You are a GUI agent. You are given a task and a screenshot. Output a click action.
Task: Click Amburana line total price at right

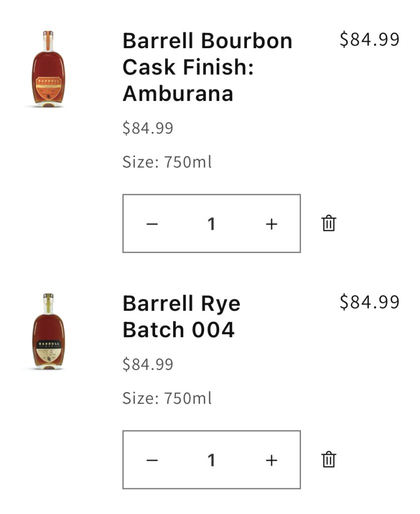click(x=369, y=39)
